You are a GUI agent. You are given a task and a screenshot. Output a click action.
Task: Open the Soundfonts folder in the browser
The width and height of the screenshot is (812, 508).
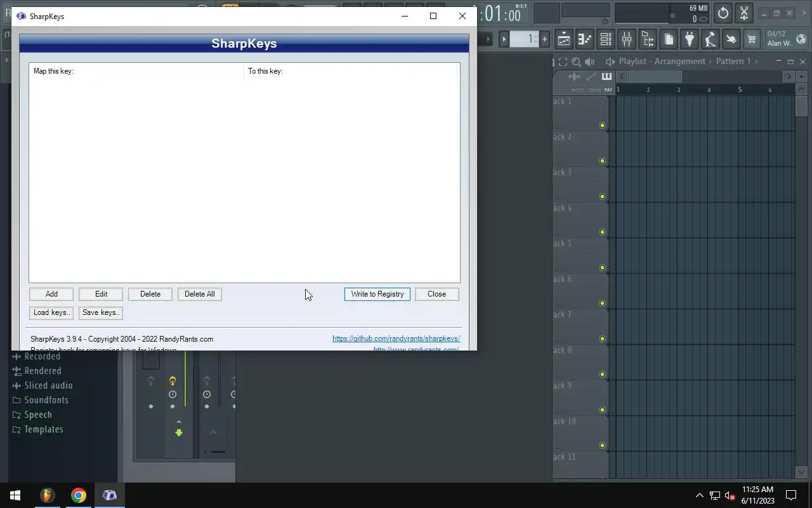click(46, 400)
